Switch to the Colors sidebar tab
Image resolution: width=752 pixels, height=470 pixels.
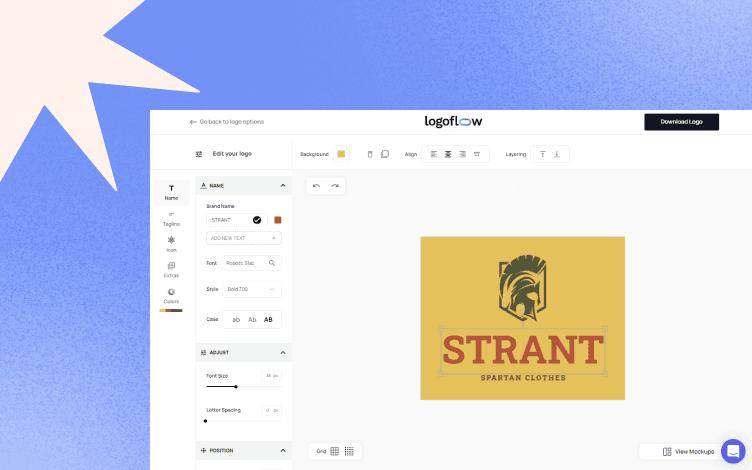(171, 296)
